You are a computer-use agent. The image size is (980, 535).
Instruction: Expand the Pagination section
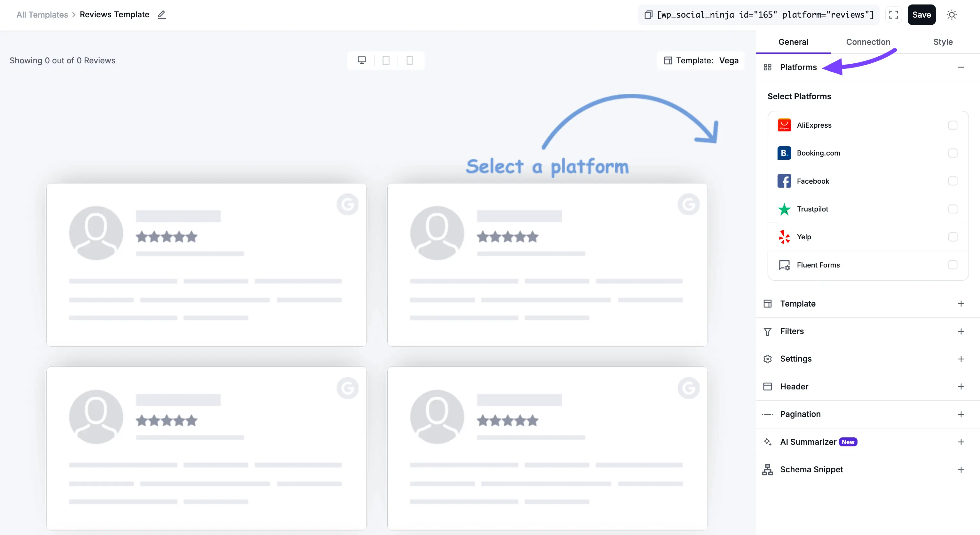click(961, 414)
